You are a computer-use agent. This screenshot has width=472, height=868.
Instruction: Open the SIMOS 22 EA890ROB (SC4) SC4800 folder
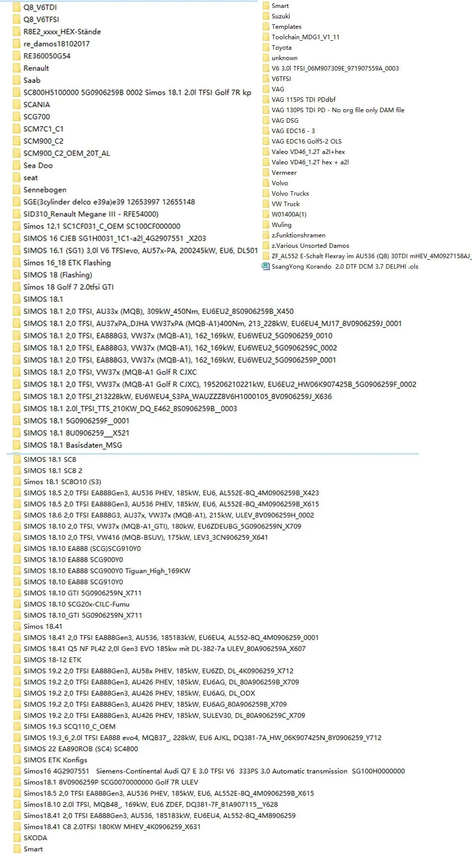coord(80,749)
